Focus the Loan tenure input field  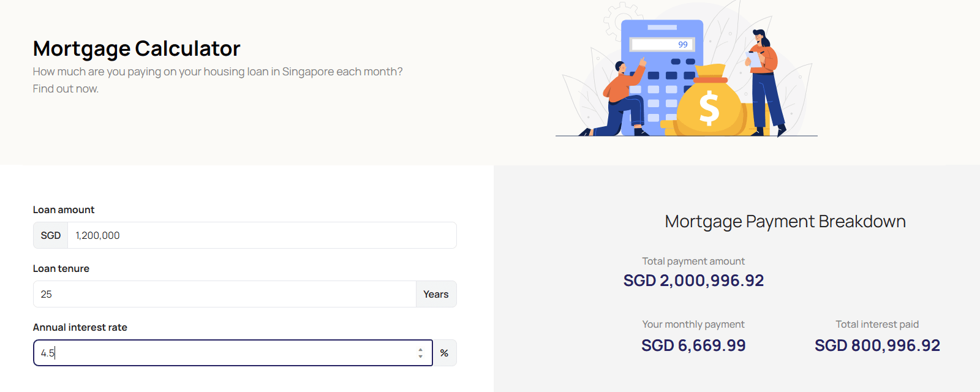point(224,295)
